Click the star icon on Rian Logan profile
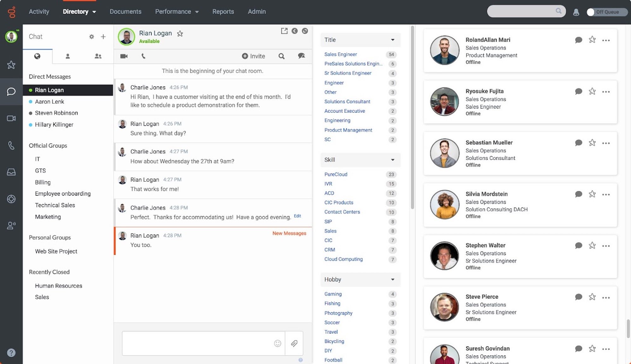 tap(180, 33)
